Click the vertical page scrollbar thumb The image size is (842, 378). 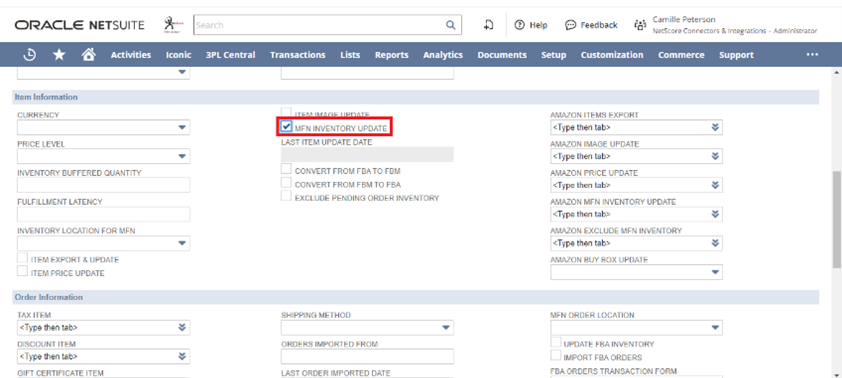(x=837, y=219)
